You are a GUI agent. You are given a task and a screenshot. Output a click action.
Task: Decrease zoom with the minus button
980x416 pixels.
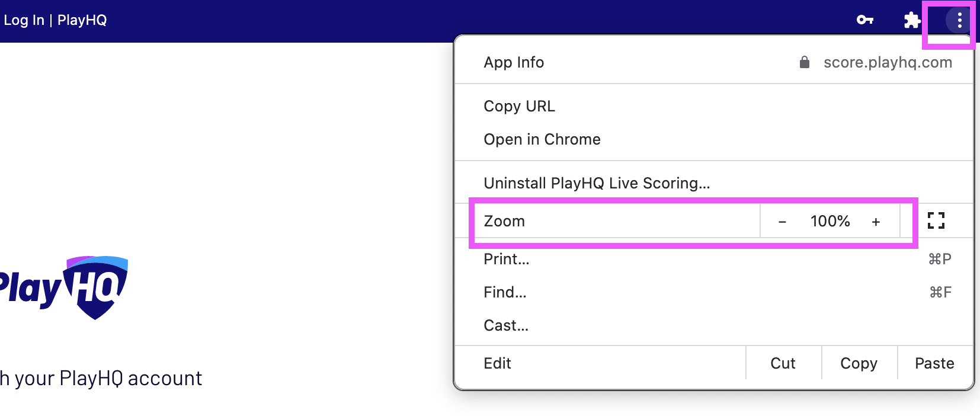(x=782, y=222)
